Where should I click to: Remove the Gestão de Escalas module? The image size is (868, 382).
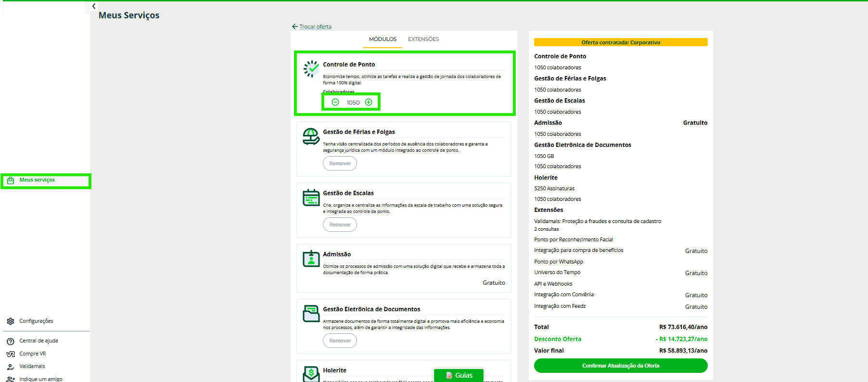tap(340, 225)
